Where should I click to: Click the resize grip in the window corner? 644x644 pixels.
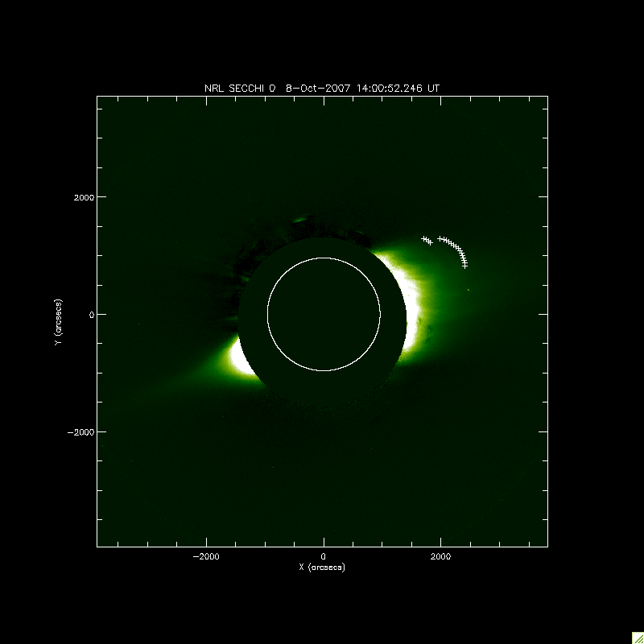637,637
